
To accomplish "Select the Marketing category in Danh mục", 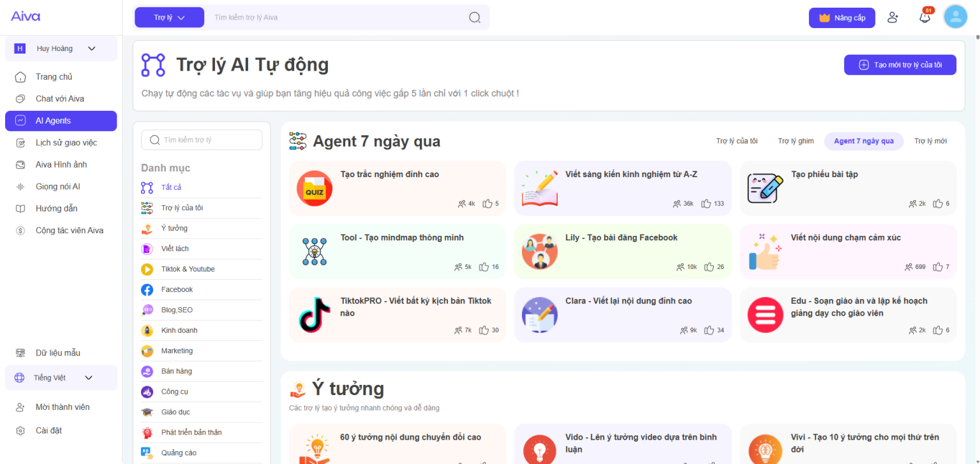I will (177, 351).
